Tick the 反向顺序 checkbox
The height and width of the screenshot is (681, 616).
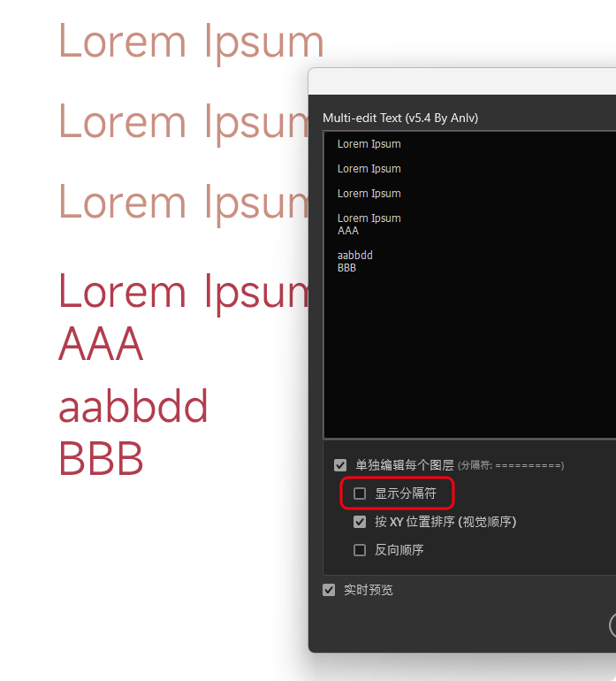tap(360, 550)
